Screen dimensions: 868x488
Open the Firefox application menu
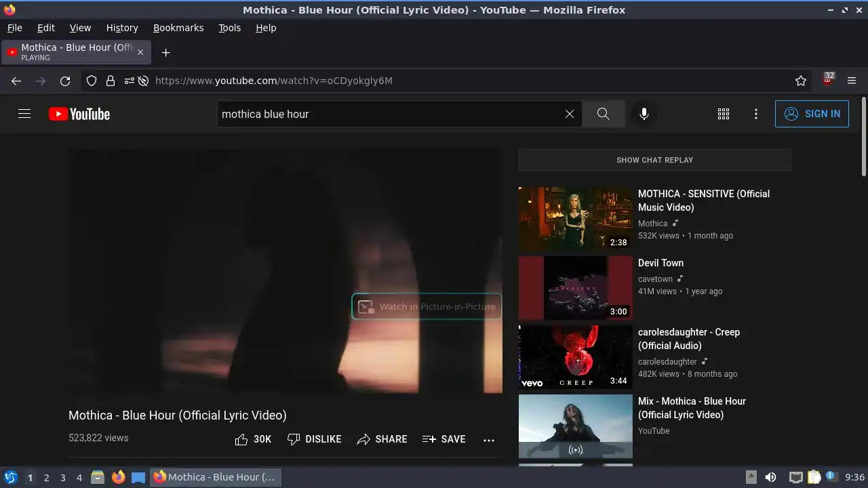click(x=852, y=81)
